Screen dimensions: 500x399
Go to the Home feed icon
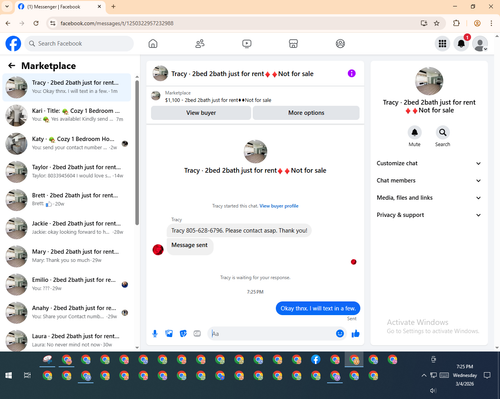[153, 44]
